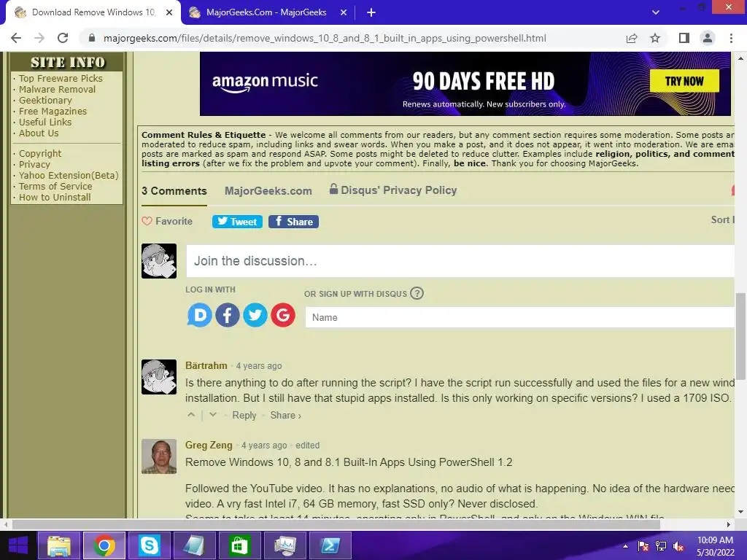Downvote Bärtrahm's comment
Screen dimensions: 747x560
pos(213,415)
